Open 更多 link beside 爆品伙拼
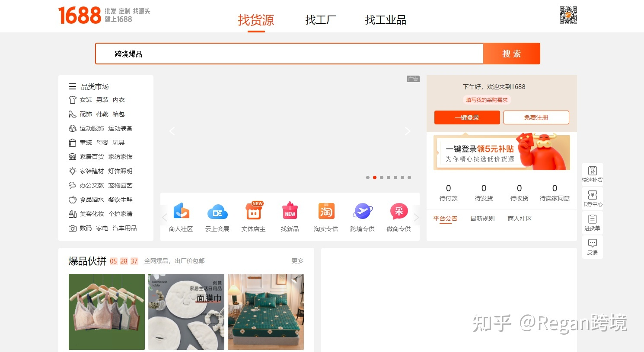 click(x=297, y=261)
